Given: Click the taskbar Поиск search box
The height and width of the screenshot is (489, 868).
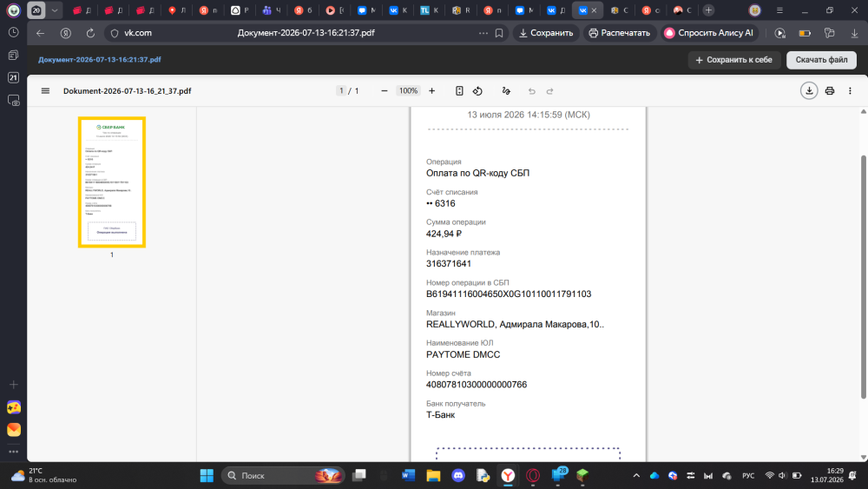Looking at the screenshot, I should pyautogui.click(x=284, y=475).
